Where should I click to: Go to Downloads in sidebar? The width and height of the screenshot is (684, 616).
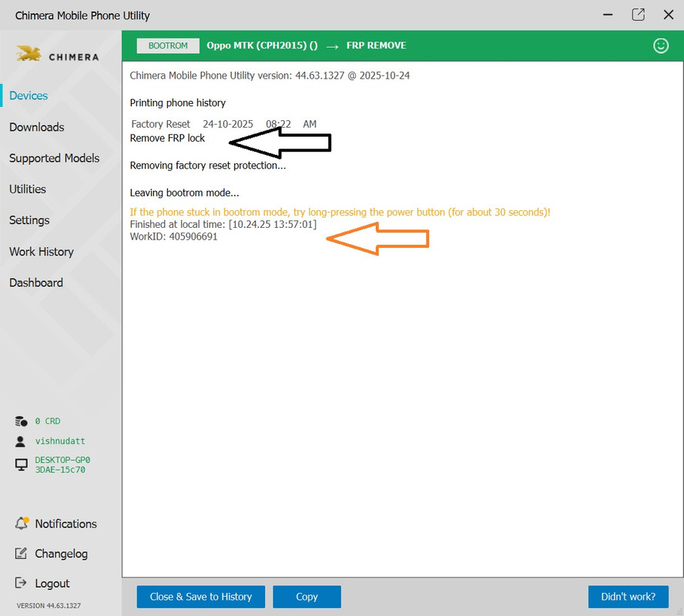(37, 127)
